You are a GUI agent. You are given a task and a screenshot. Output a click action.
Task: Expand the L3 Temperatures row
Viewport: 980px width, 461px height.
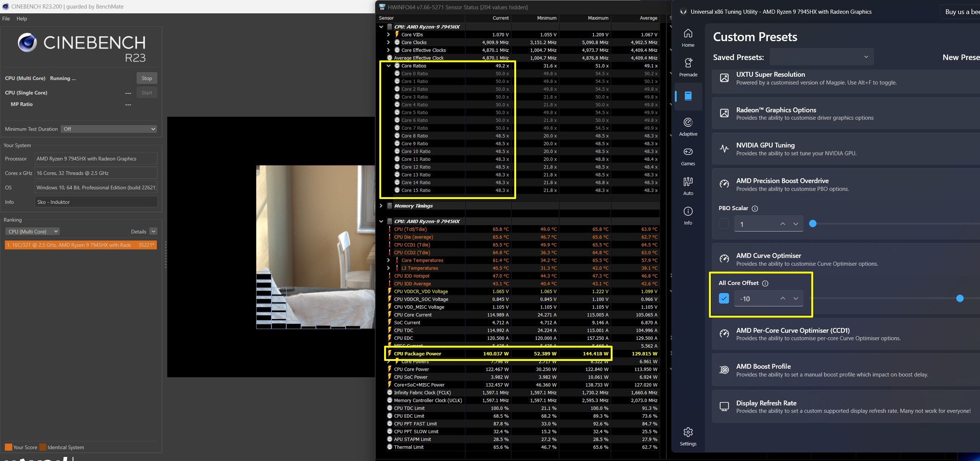pos(389,268)
